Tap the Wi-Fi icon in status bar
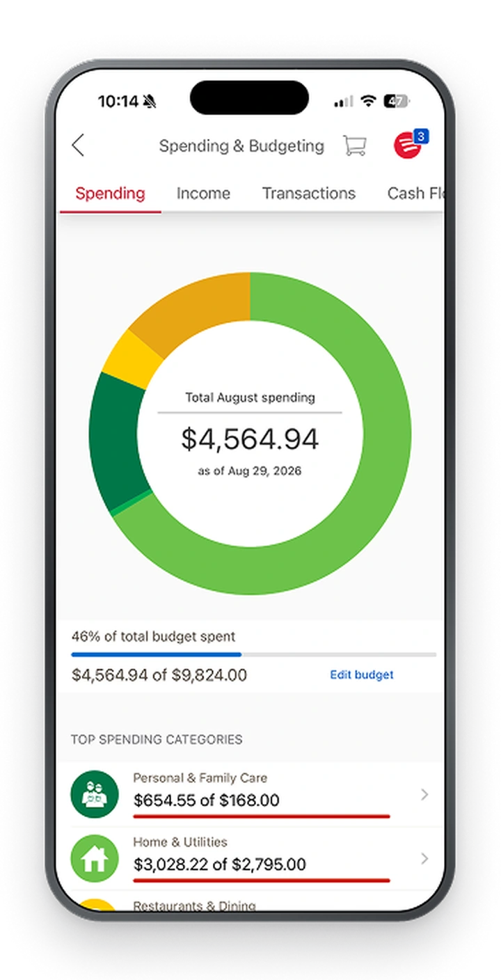Screen dimensions: 501x980 (x=367, y=101)
